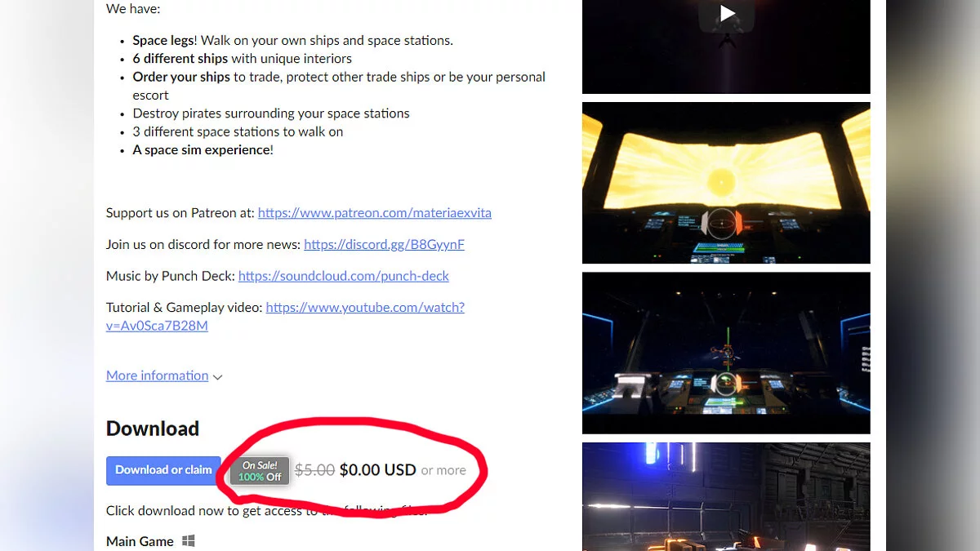The image size is (980, 551).
Task: Open the Discord invite link
Action: pos(384,244)
